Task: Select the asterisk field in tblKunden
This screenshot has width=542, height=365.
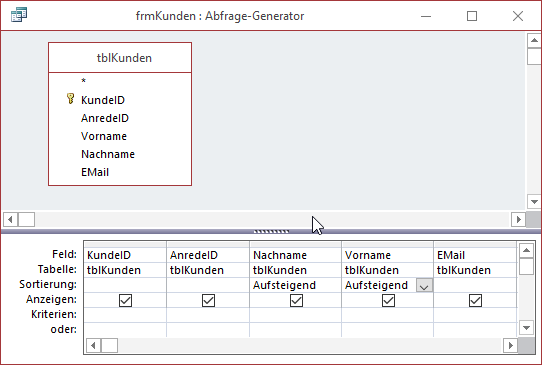Action: pos(83,81)
